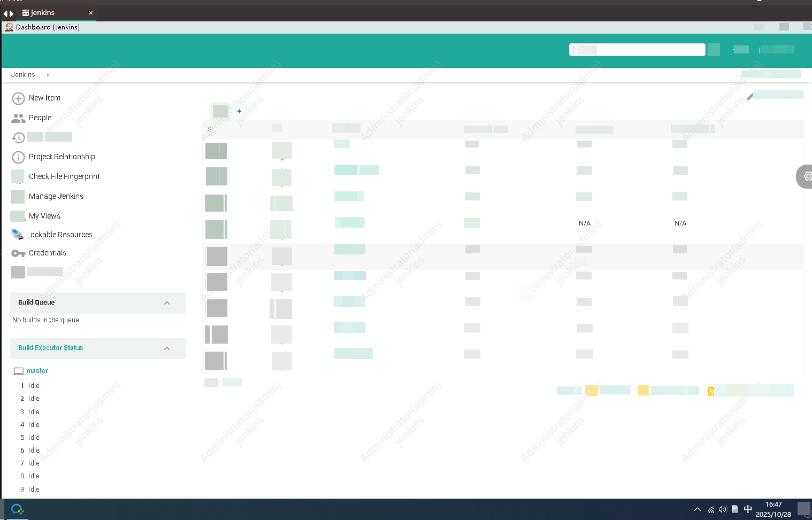Click the orange RSS feed icon
812x520 pixels.
[711, 391]
